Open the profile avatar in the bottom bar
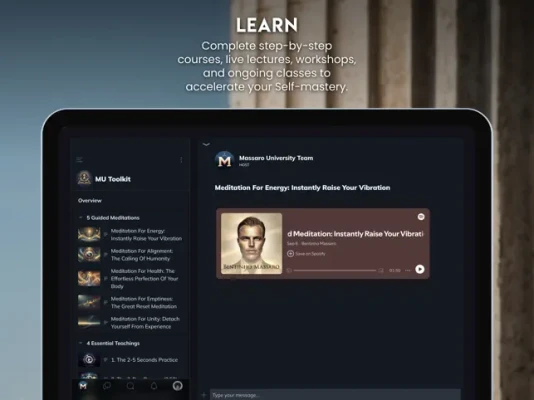534x400 pixels. (x=177, y=386)
